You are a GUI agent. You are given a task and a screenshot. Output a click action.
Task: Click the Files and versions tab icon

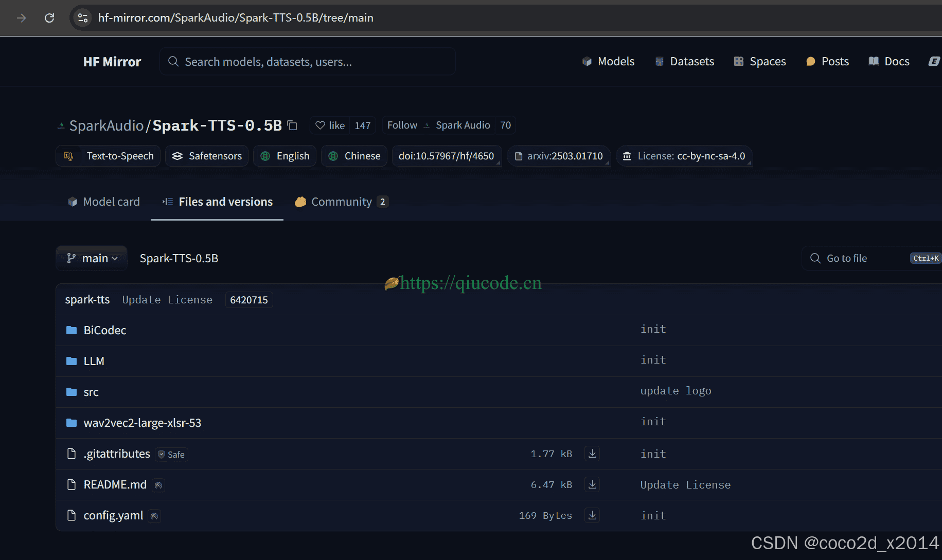[168, 202]
